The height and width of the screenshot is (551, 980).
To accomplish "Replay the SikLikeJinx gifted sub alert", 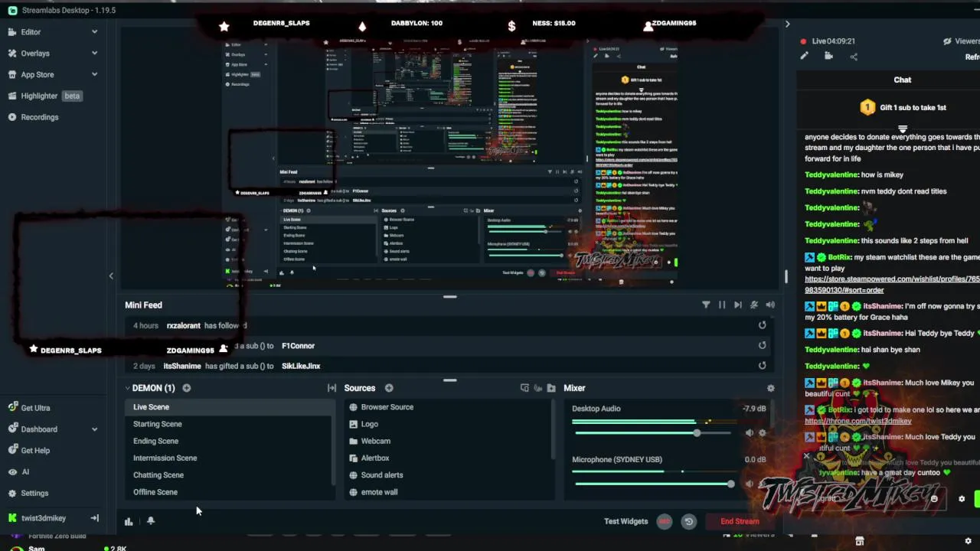I will tap(762, 365).
